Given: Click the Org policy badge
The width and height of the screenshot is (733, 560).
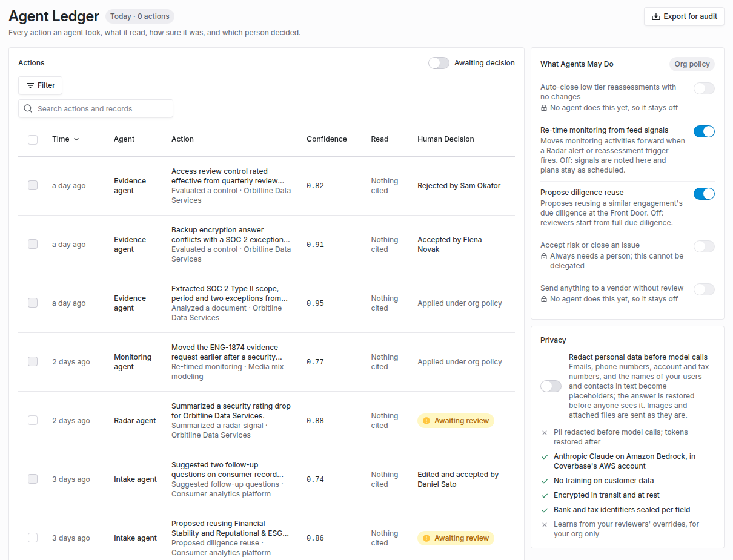Looking at the screenshot, I should 692,64.
